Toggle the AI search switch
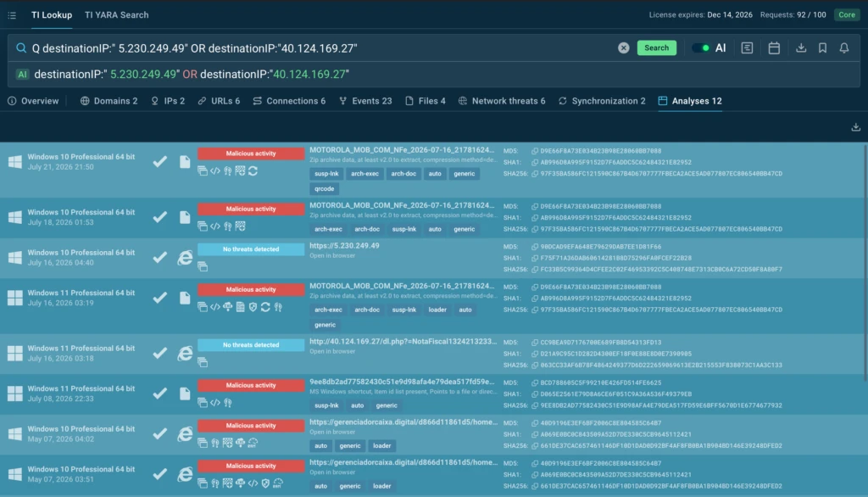868x497 pixels. click(701, 48)
